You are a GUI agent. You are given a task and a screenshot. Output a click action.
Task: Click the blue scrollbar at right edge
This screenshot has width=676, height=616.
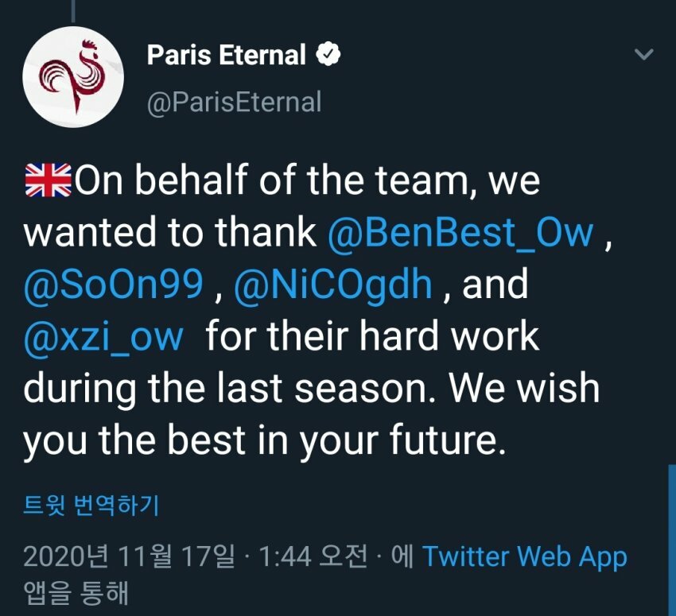[x=672, y=540]
